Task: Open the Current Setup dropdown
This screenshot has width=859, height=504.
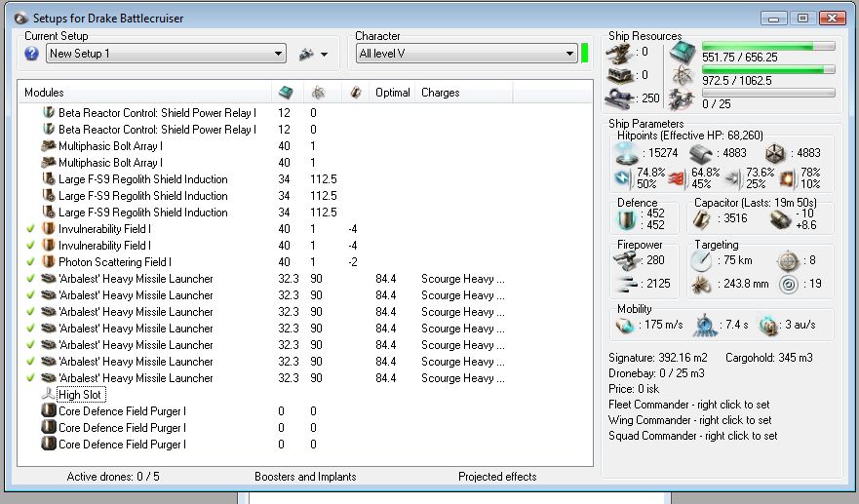Action: 166,54
